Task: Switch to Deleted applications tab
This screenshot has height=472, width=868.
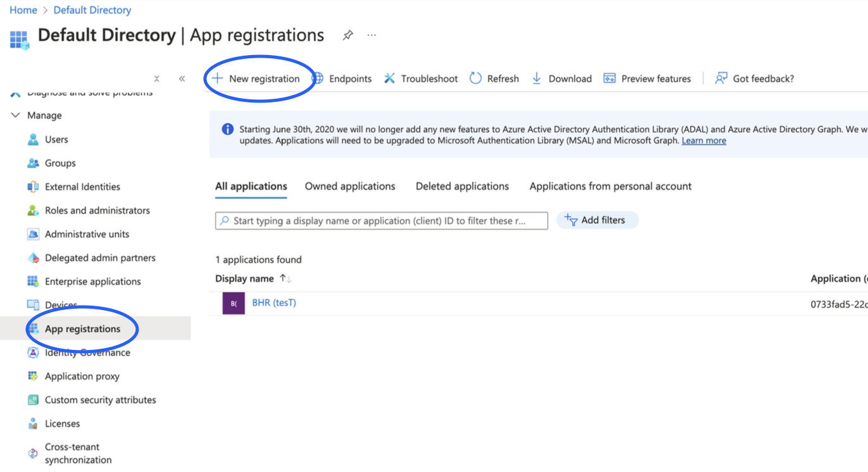Action: point(462,186)
